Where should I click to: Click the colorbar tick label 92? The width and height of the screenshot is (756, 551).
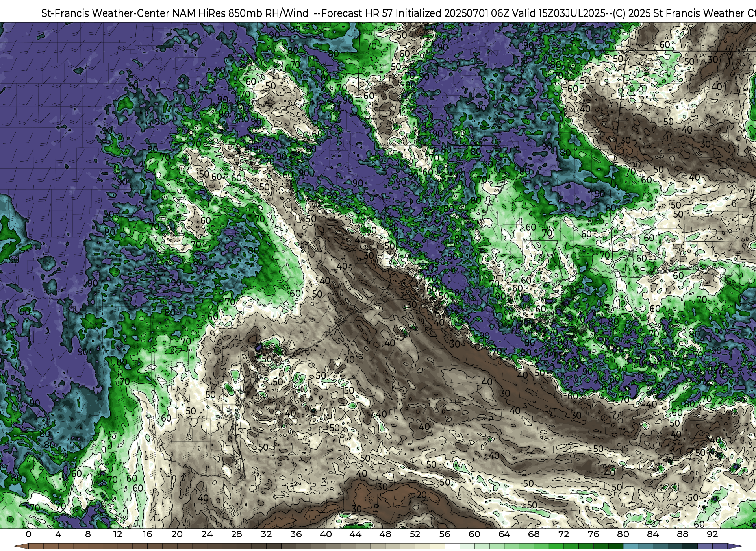(x=713, y=534)
